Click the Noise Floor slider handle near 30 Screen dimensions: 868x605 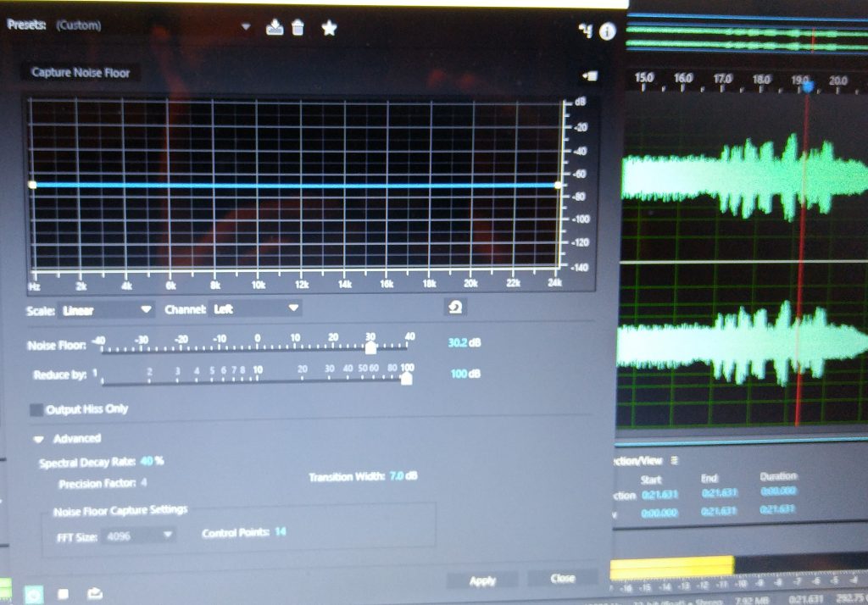(x=371, y=348)
